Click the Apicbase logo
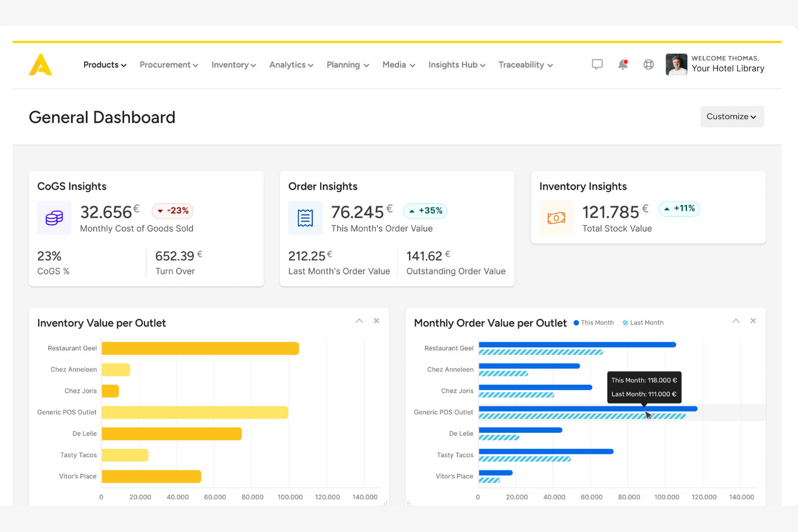This screenshot has height=532, width=798. point(40,64)
